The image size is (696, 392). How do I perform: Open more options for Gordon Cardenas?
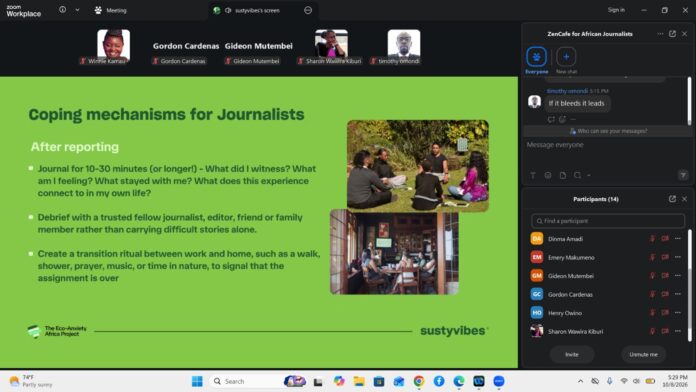click(x=677, y=294)
